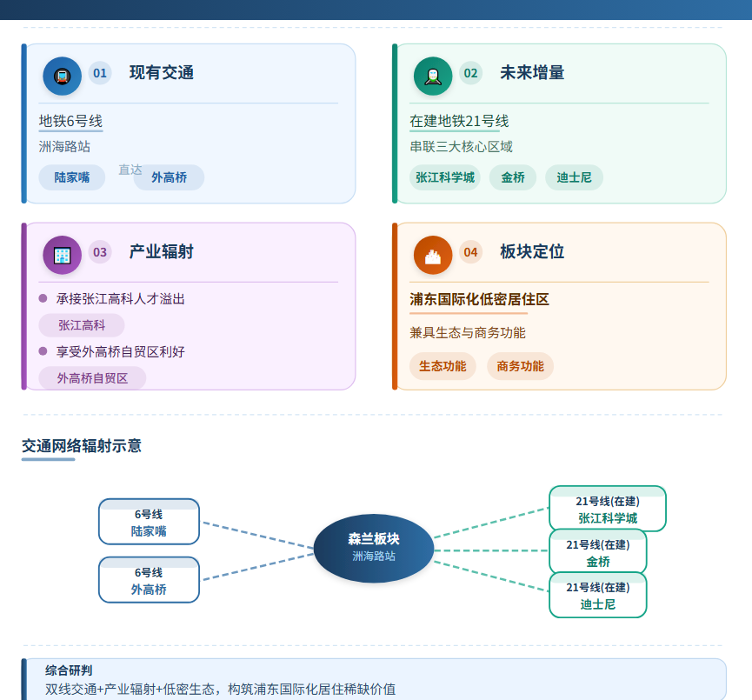Click the 迪士尼 tag in 未来增量 card
Screen dimensions: 752x700
(x=574, y=177)
